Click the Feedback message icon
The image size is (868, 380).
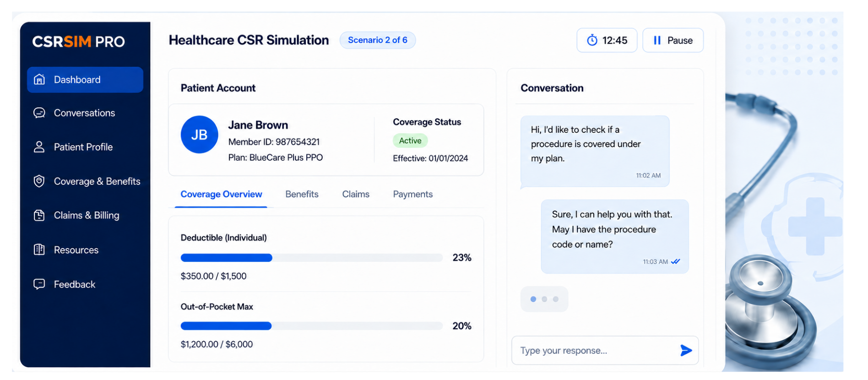click(39, 284)
